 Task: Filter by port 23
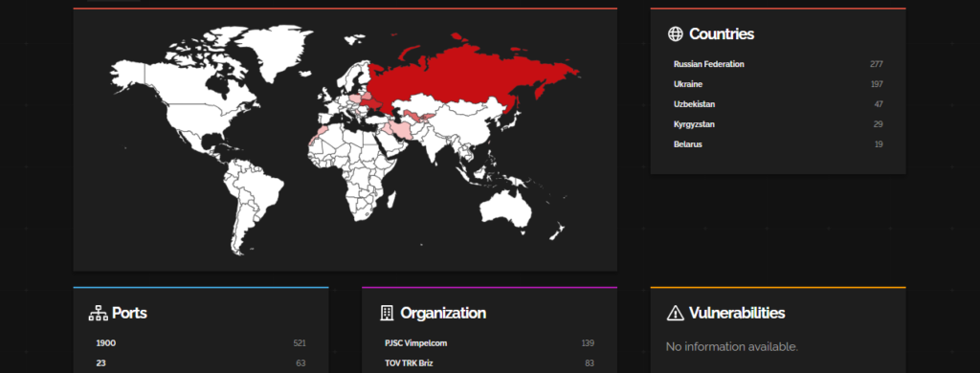100,363
